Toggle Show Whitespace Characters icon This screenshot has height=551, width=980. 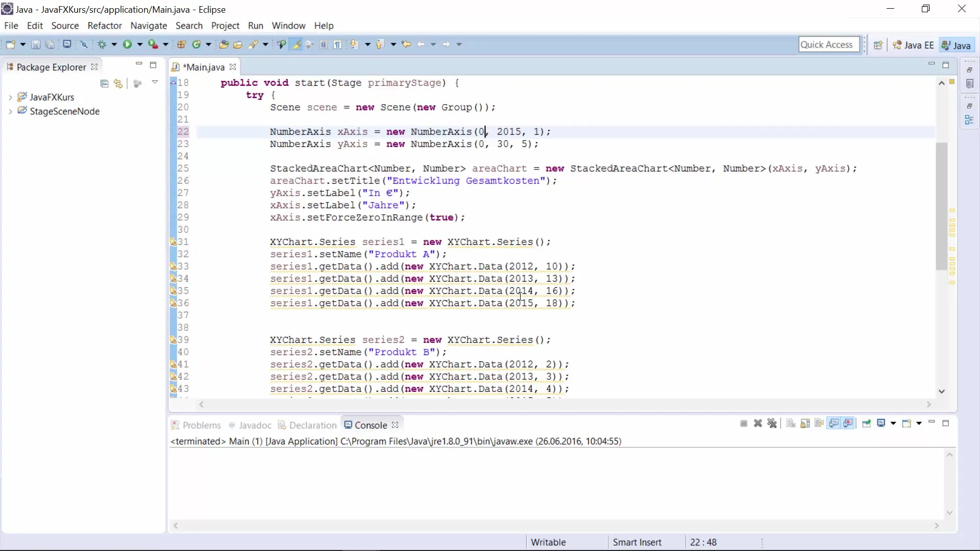point(338,45)
